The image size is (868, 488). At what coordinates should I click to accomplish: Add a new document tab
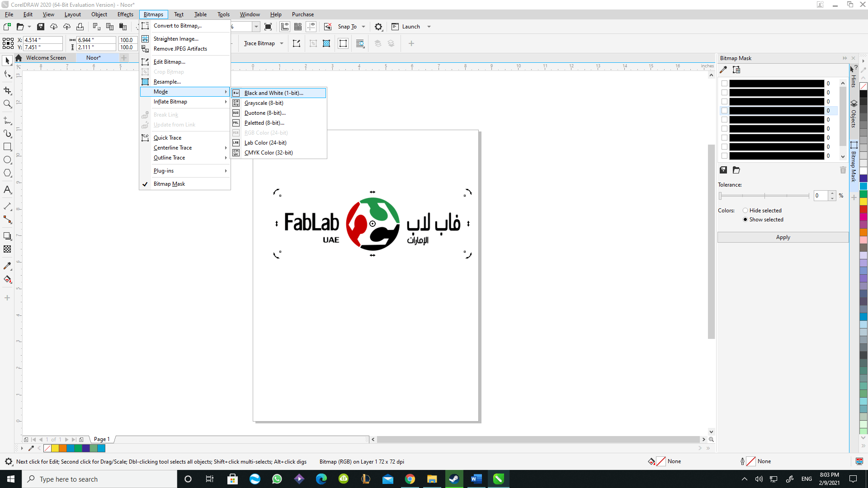124,58
